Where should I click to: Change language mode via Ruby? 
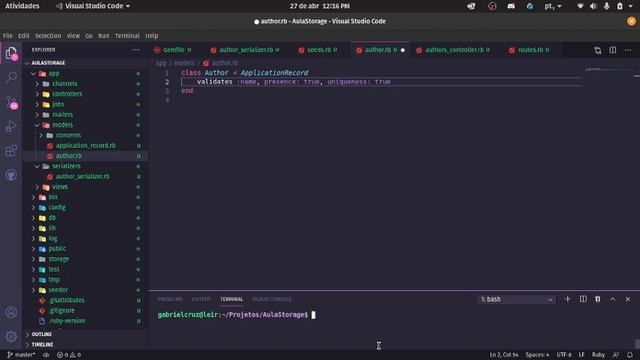coord(598,355)
